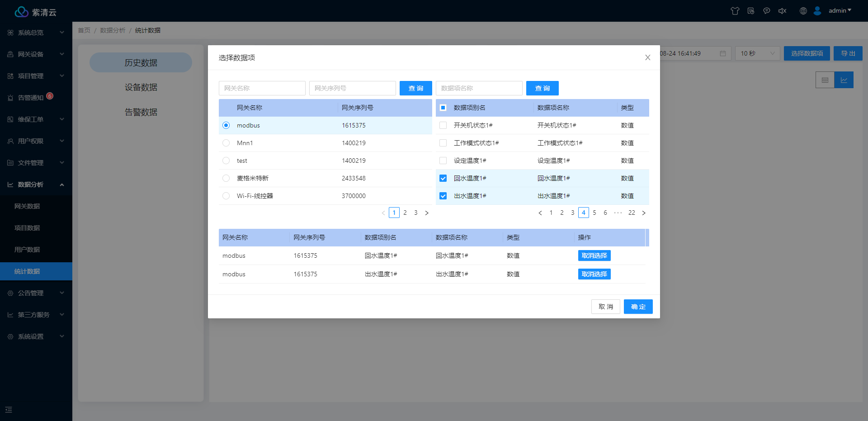Check the 设定温度1# checkbox
868x421 pixels.
pyautogui.click(x=443, y=161)
